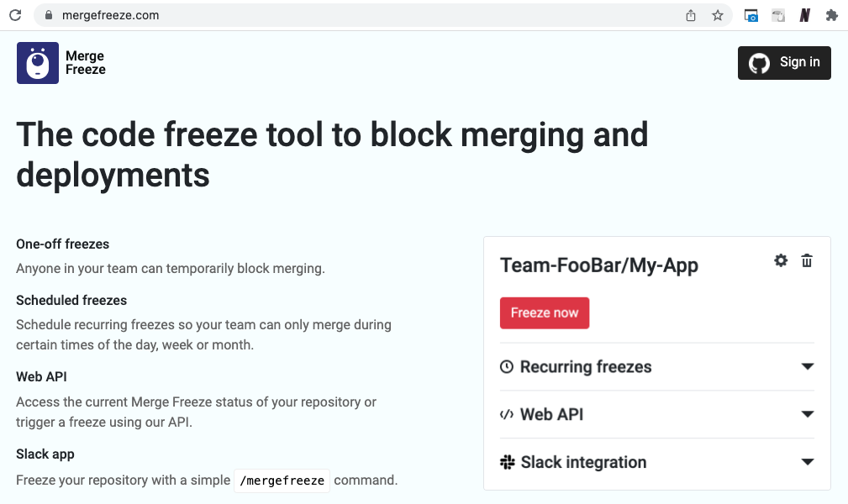Open the browser Extensions puzzle icon
Image resolution: width=848 pixels, height=504 pixels.
[832, 15]
